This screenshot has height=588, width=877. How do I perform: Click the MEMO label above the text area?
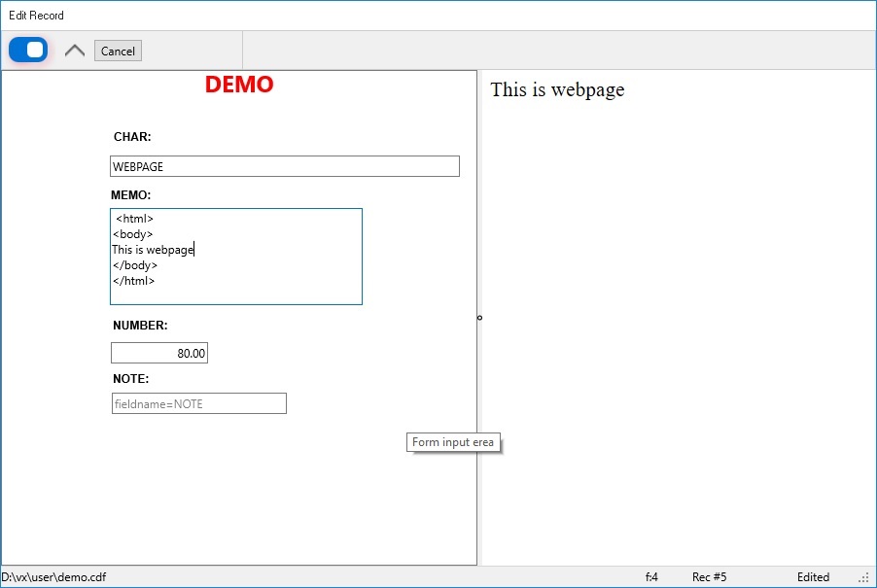130,195
